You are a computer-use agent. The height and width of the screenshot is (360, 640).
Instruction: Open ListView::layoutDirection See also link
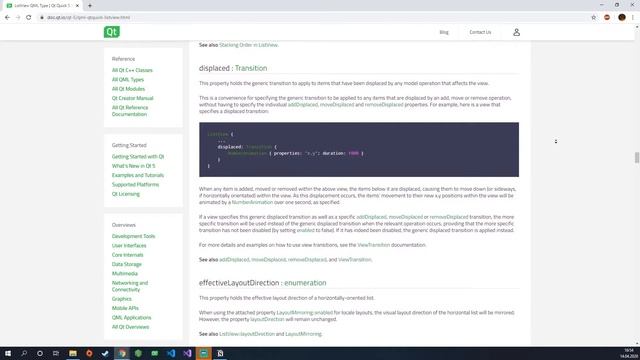pyautogui.click(x=247, y=334)
